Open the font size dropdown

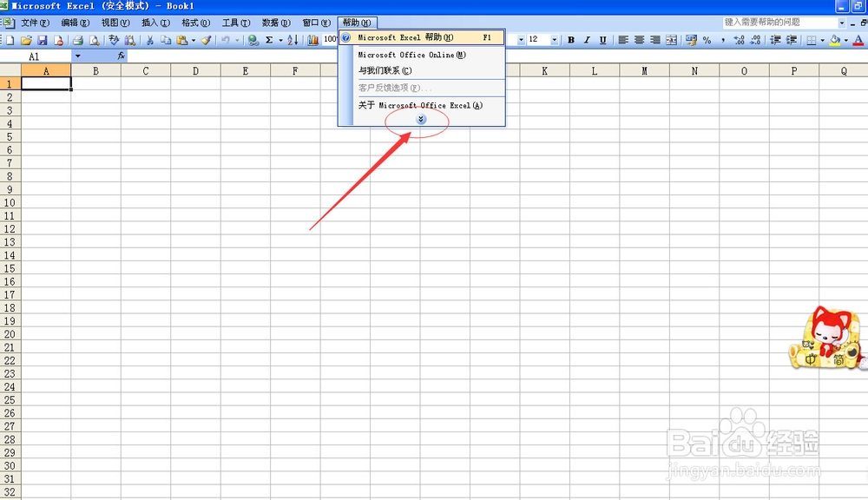click(554, 40)
